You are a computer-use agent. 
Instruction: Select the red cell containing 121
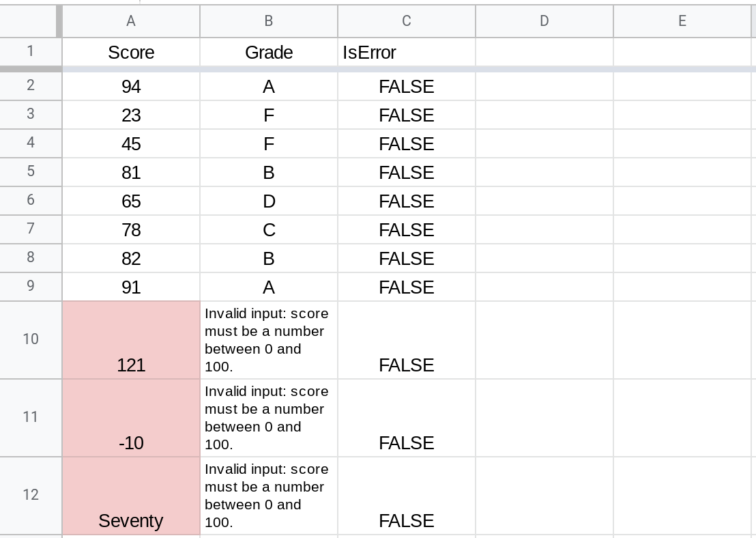pos(131,340)
